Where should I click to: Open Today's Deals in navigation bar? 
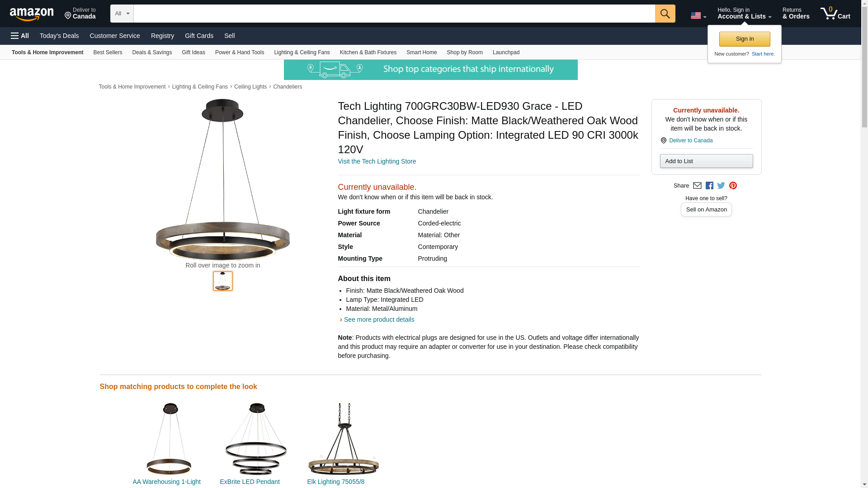point(59,36)
